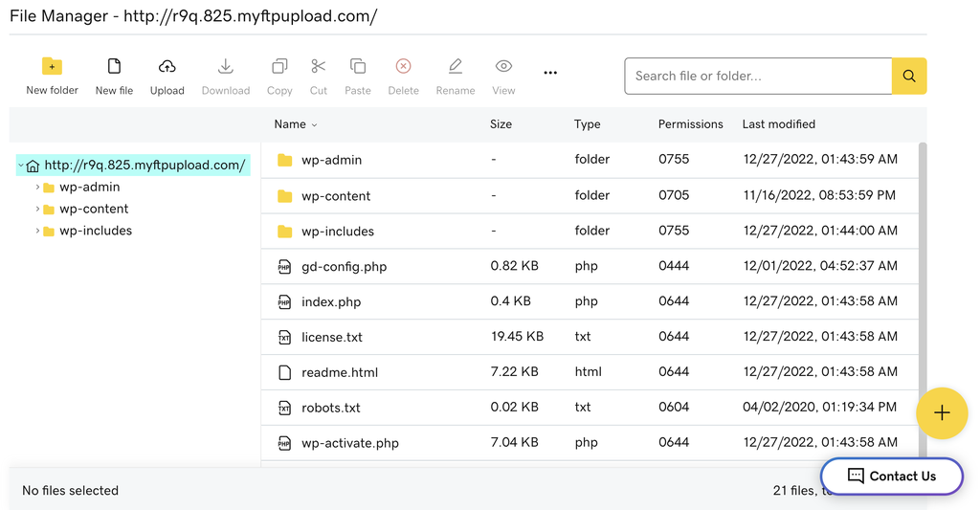This screenshot has height=510, width=980.
Task: Click the wp-content folder icon in the file list
Action: (284, 196)
